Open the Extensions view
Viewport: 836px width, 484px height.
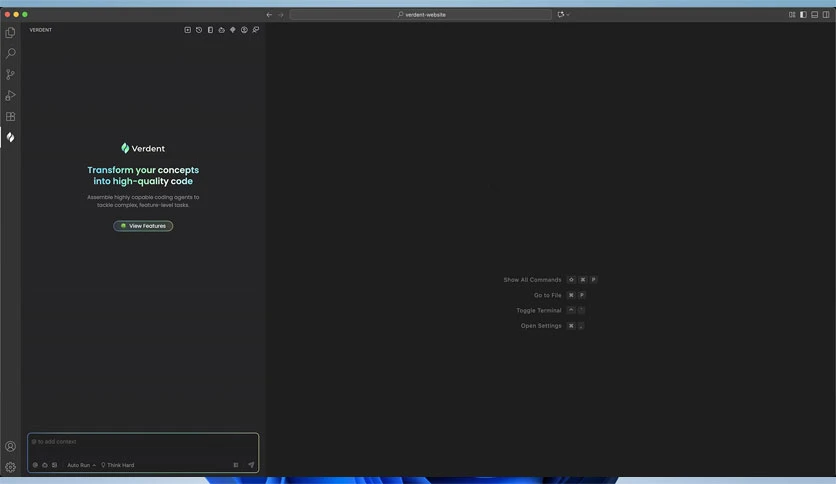(x=10, y=116)
